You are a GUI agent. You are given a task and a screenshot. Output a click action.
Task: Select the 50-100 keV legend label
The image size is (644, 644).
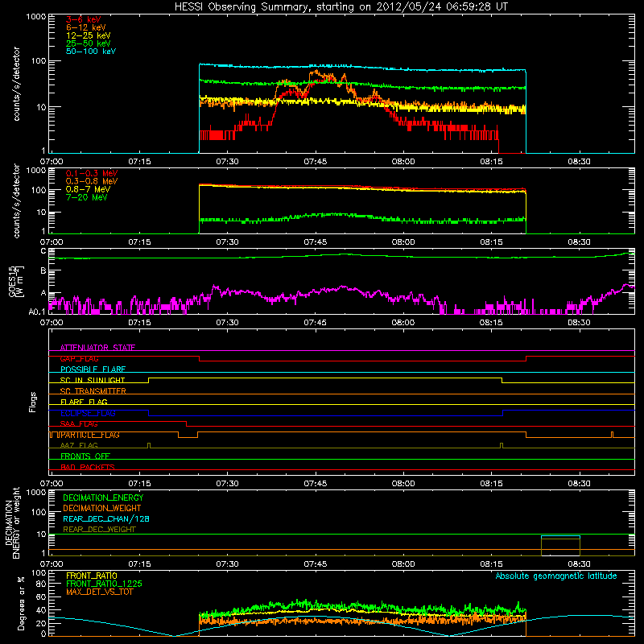(x=91, y=52)
